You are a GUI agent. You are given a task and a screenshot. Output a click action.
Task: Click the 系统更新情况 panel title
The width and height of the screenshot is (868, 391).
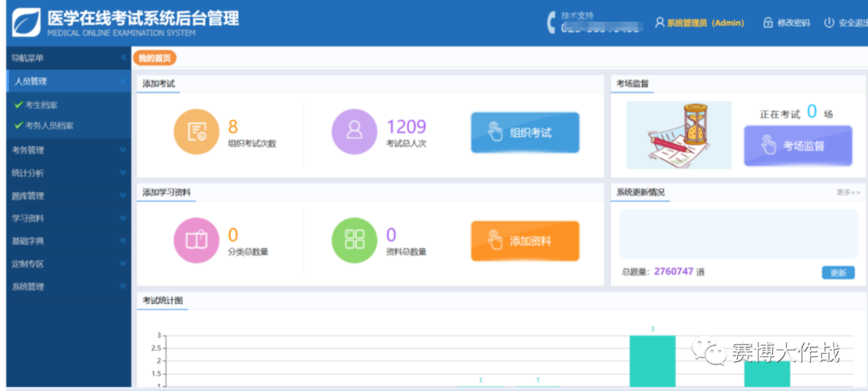pos(641,192)
